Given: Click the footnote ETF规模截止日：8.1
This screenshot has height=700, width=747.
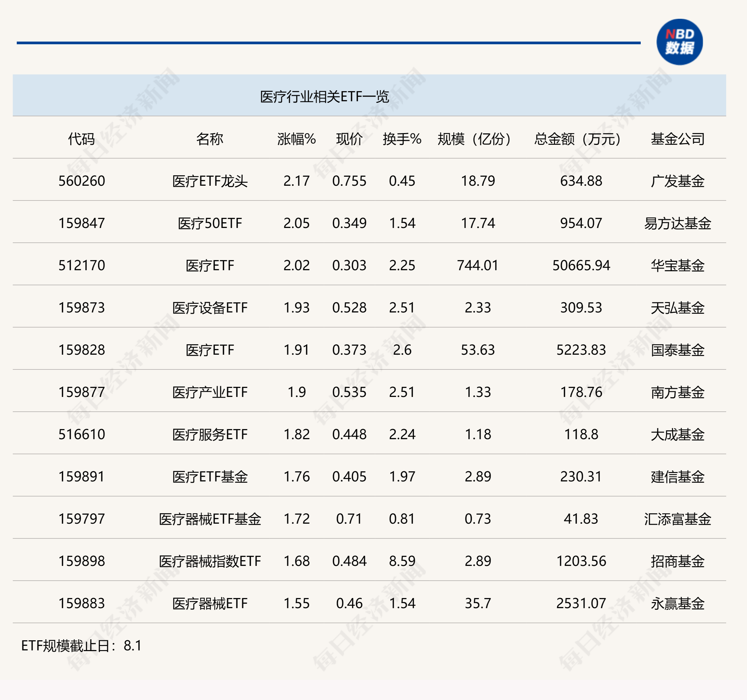Looking at the screenshot, I should click(81, 646).
